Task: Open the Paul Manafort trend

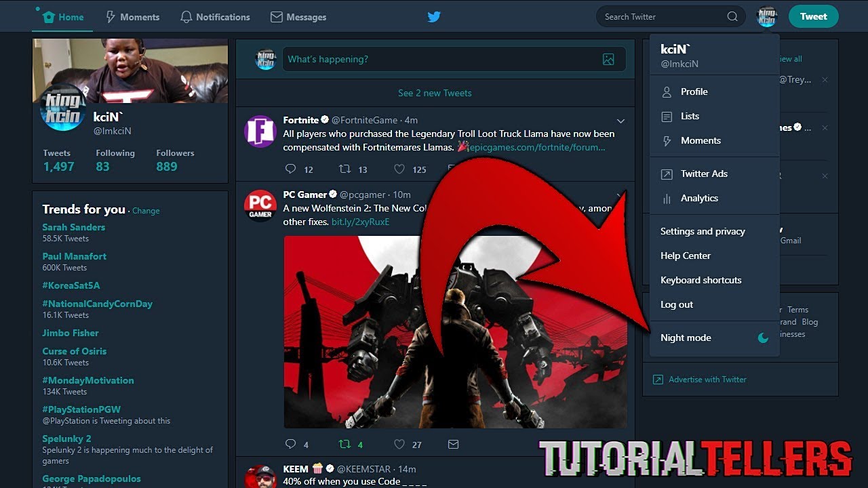Action: (75, 256)
